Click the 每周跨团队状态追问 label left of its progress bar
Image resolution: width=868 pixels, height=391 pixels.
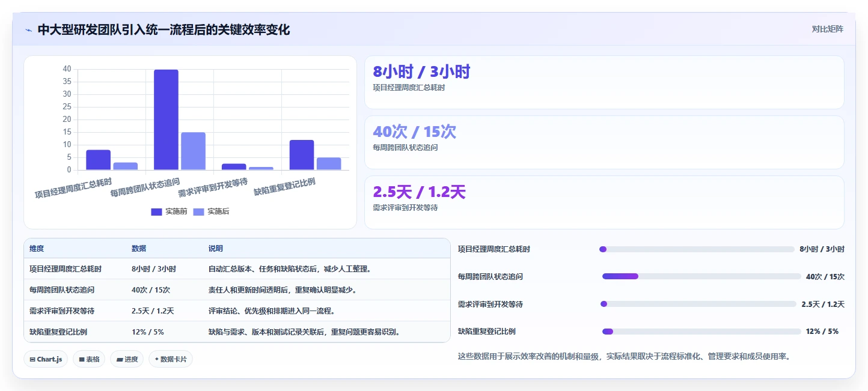pos(491,277)
